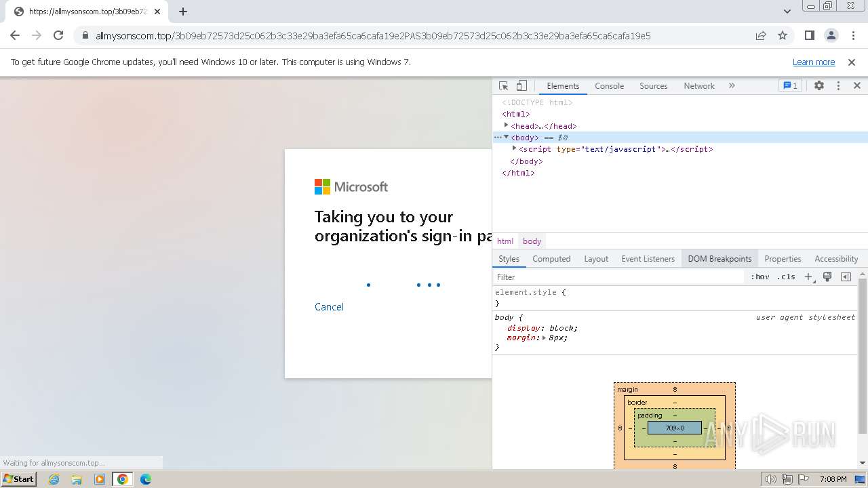Screen dimensions: 868x488
Task: Open File Explorer from taskbar
Action: (77, 479)
